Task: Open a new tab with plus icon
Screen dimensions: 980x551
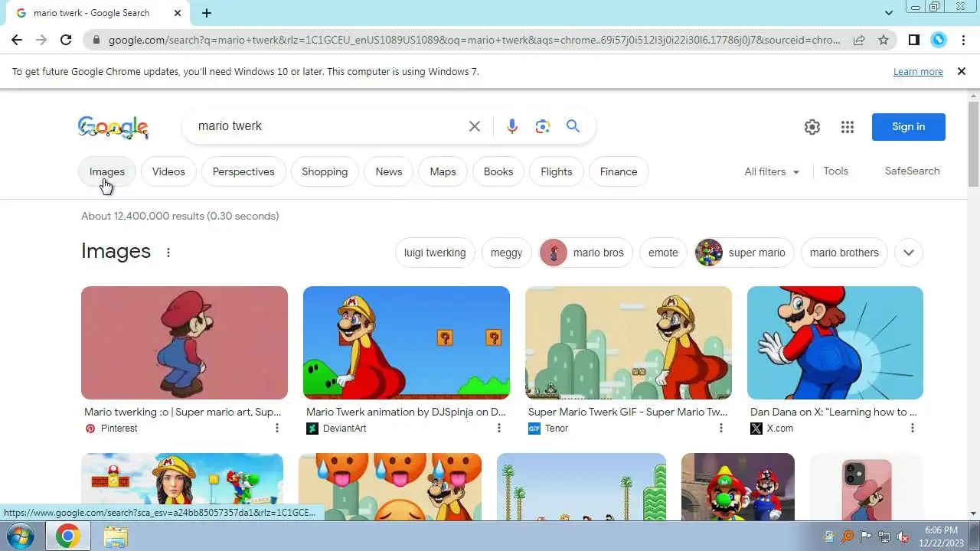Action: click(x=207, y=13)
